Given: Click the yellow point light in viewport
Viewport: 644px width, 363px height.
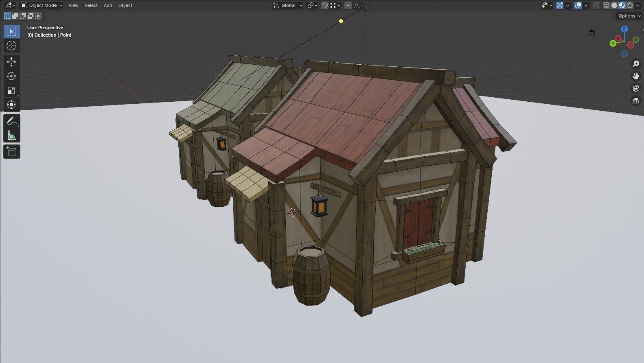Looking at the screenshot, I should pos(341,21).
